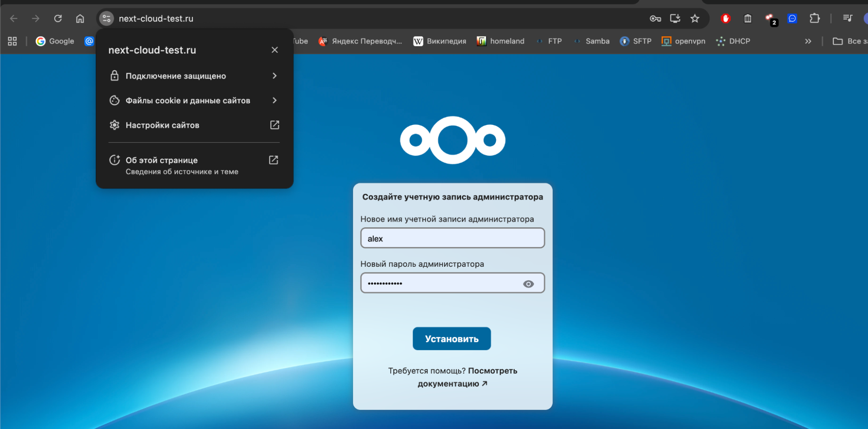Click the label Новое имя учетной записи администратора
The width and height of the screenshot is (868, 429).
(x=447, y=219)
